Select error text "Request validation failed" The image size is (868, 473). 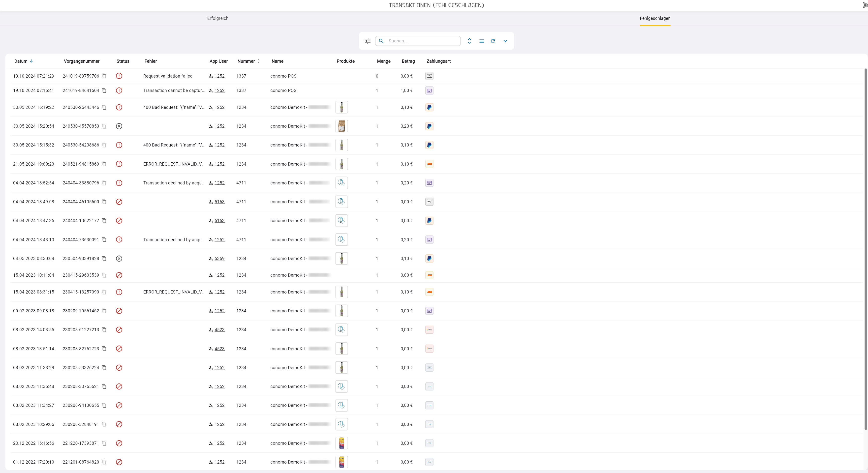point(168,76)
